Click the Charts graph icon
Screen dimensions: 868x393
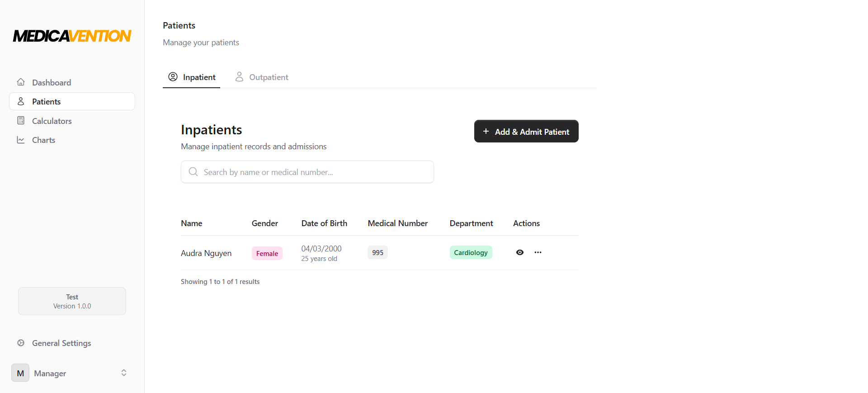click(21, 140)
